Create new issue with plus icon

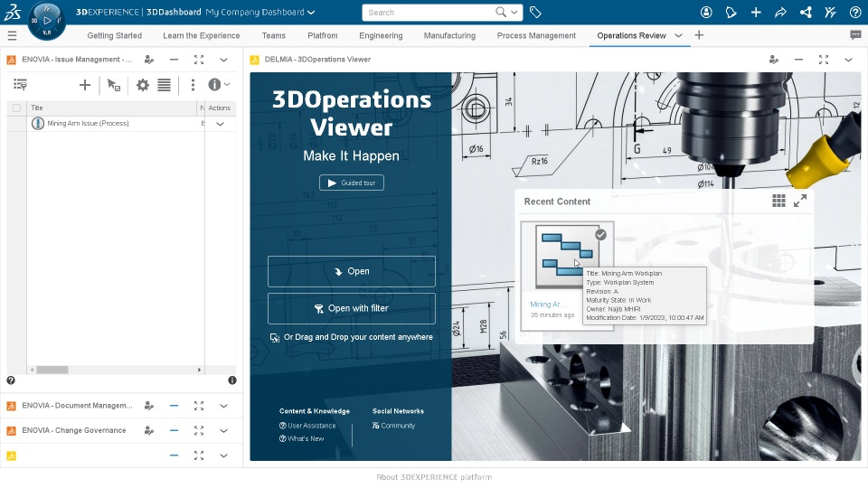(85, 85)
